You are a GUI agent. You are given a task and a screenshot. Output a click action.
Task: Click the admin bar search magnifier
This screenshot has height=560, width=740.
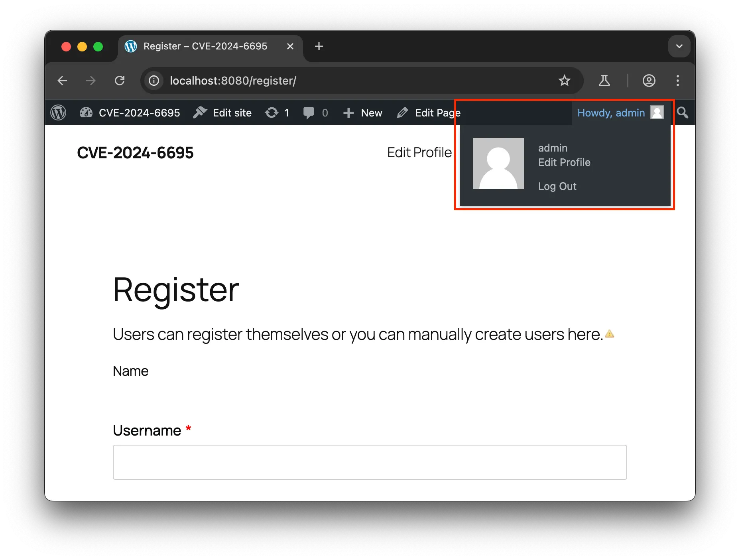coord(683,113)
